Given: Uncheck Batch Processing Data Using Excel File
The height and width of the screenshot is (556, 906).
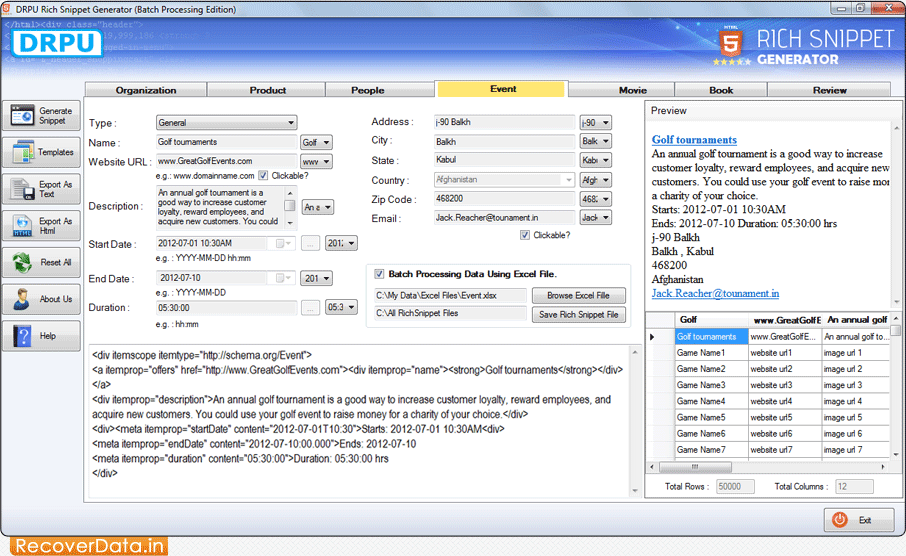Looking at the screenshot, I should [x=379, y=274].
